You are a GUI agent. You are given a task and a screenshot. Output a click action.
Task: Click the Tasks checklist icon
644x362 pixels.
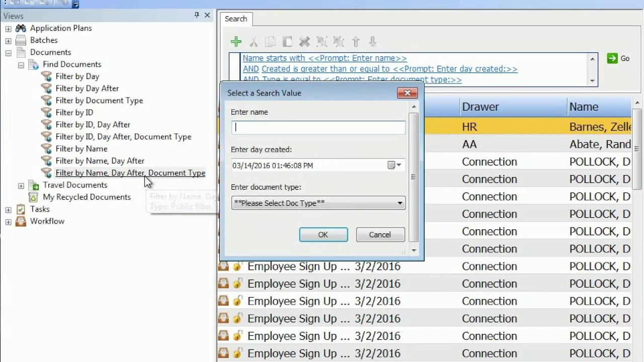click(21, 209)
